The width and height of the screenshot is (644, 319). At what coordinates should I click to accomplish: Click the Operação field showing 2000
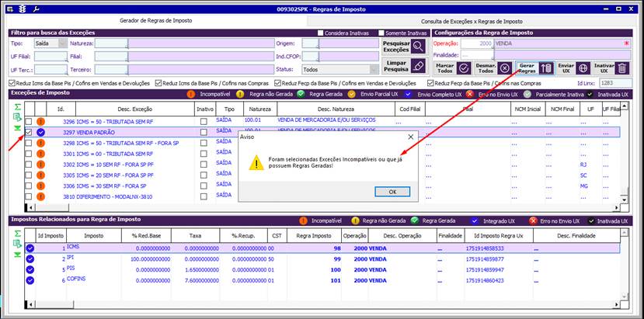pos(477,43)
